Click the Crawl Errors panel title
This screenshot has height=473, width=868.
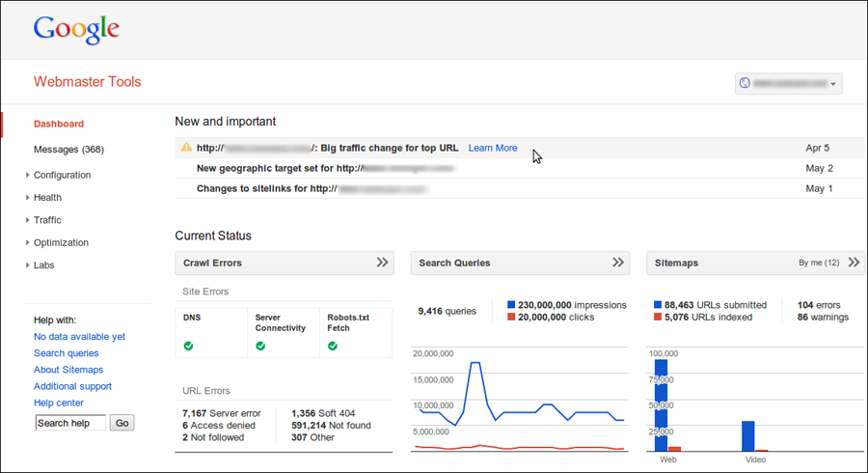tap(212, 264)
